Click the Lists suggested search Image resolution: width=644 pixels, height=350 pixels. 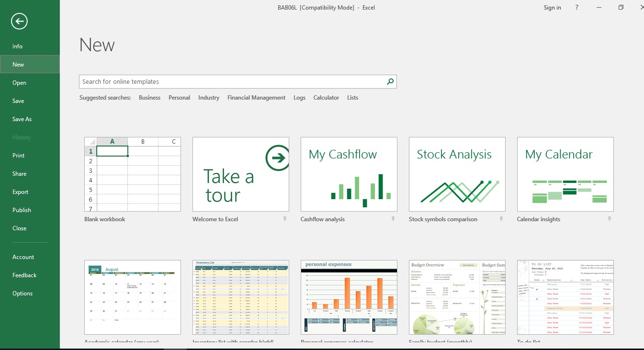point(352,98)
